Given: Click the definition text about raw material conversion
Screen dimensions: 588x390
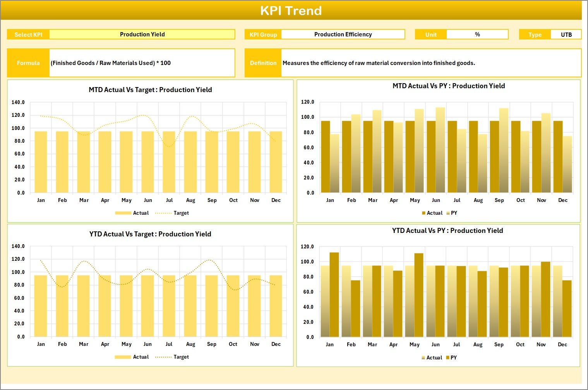Looking at the screenshot, I should coord(379,63).
